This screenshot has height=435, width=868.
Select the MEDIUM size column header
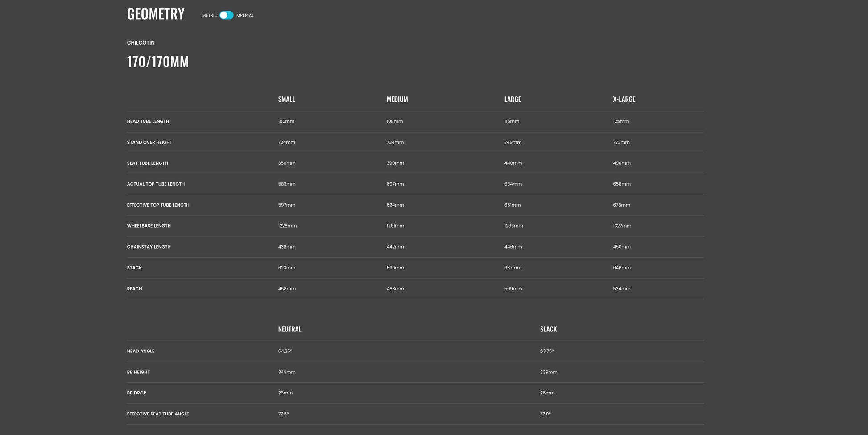click(397, 99)
